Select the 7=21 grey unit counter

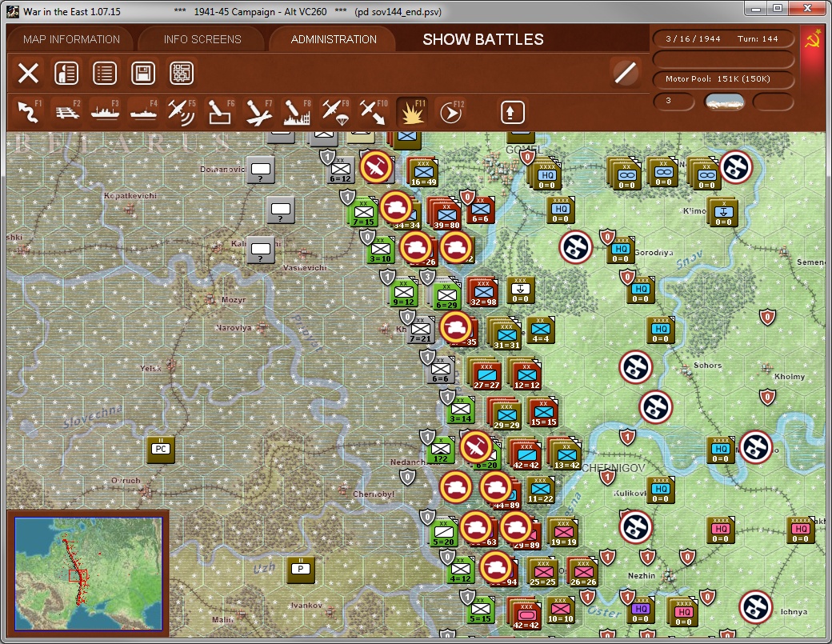click(x=420, y=329)
